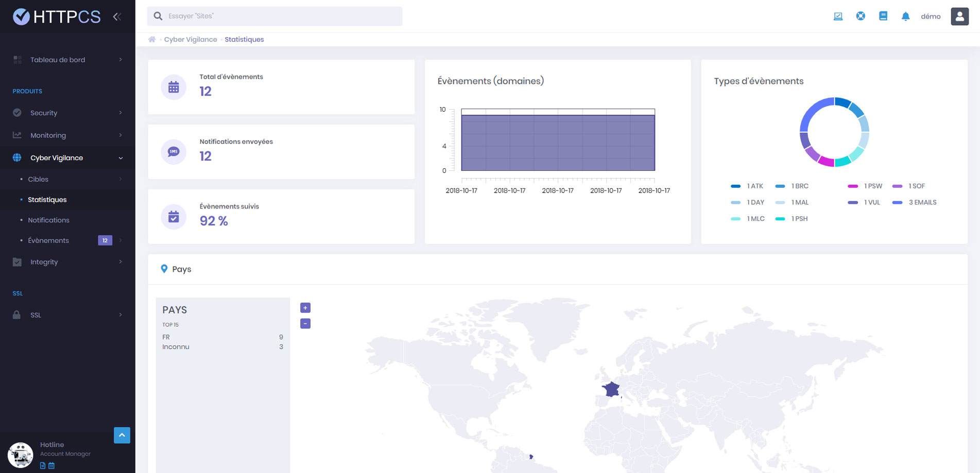980x473 pixels.
Task: Click the home breadcrumb icon
Action: click(152, 40)
